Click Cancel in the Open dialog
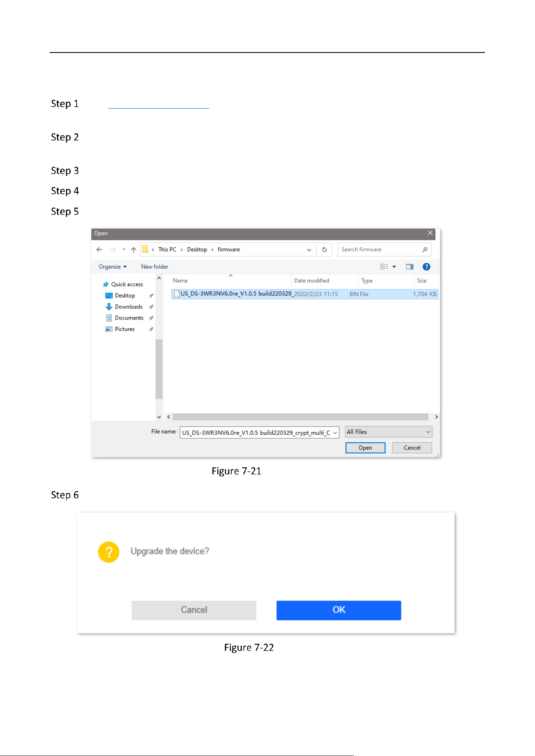 coord(412,448)
